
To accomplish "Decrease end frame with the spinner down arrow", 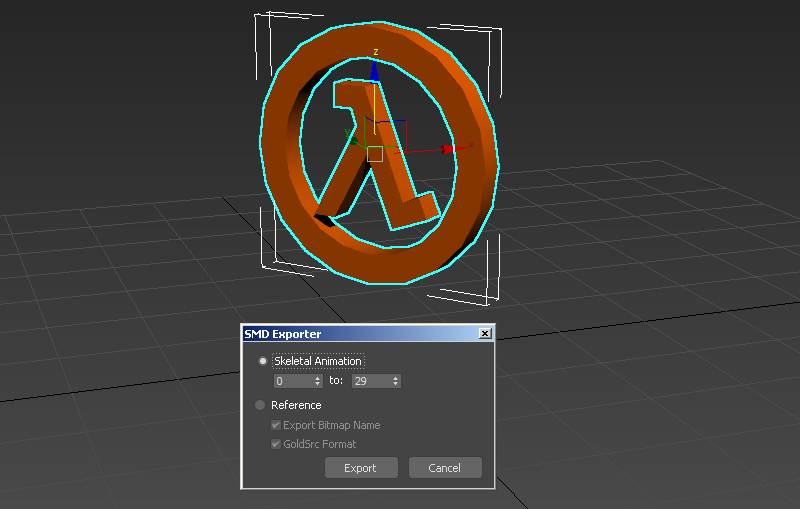I will [396, 384].
